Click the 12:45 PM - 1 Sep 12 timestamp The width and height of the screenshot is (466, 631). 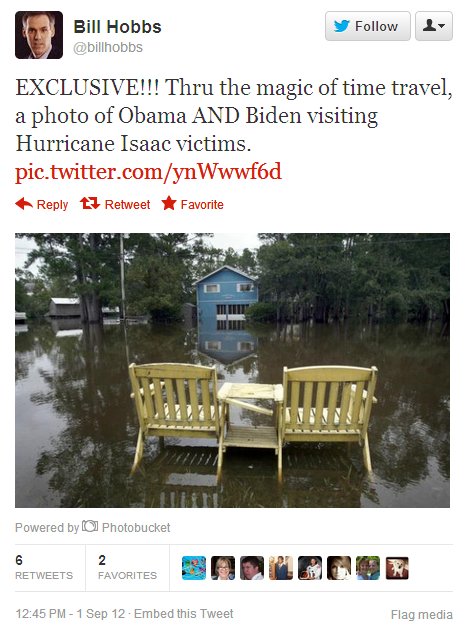tap(70, 614)
